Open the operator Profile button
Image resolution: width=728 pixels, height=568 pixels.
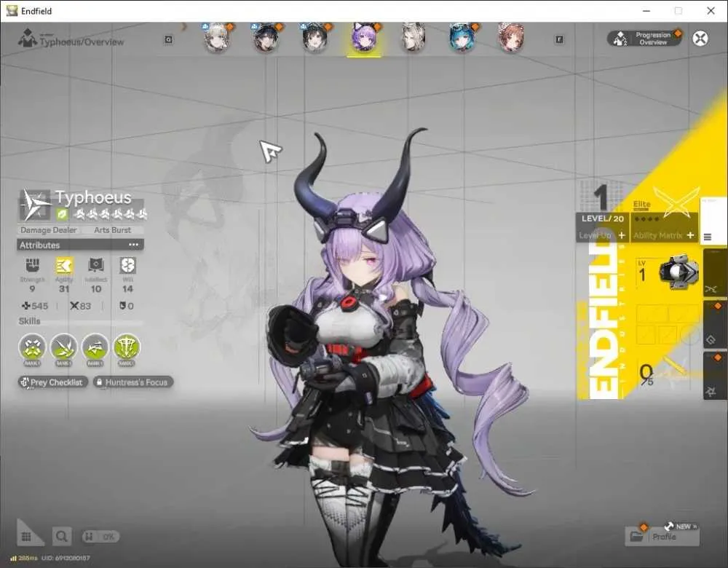tap(662, 537)
